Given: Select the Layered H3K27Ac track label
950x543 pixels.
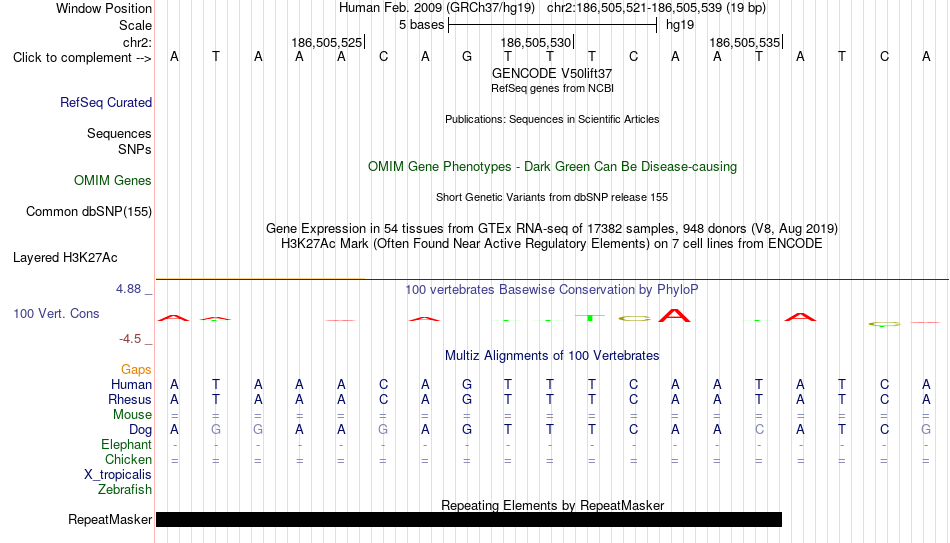Looking at the screenshot, I should point(65,258).
